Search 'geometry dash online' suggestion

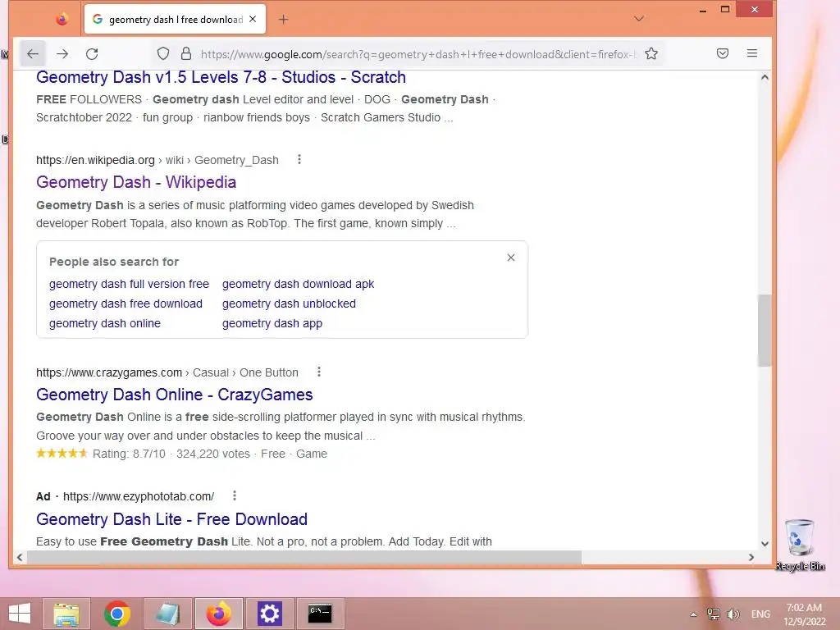tap(105, 323)
